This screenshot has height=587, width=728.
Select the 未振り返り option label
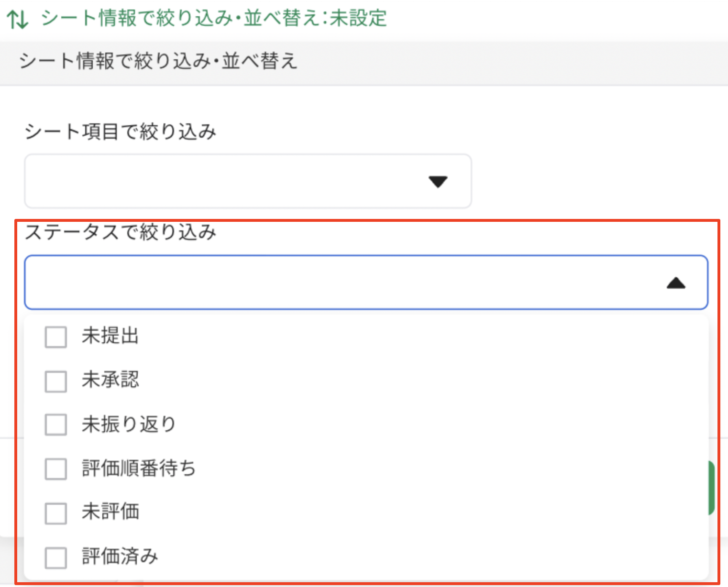129,424
